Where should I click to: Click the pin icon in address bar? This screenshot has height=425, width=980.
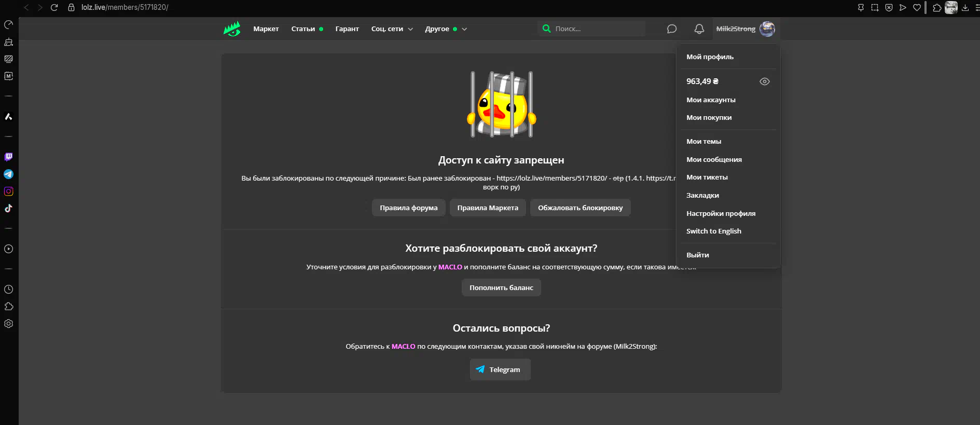tap(861, 8)
